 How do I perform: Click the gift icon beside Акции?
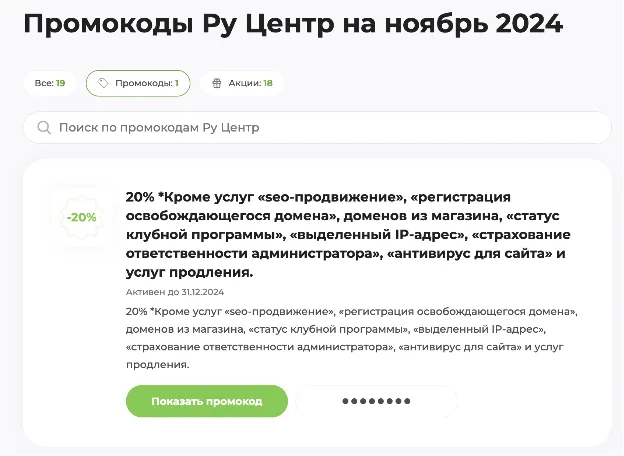(x=217, y=83)
